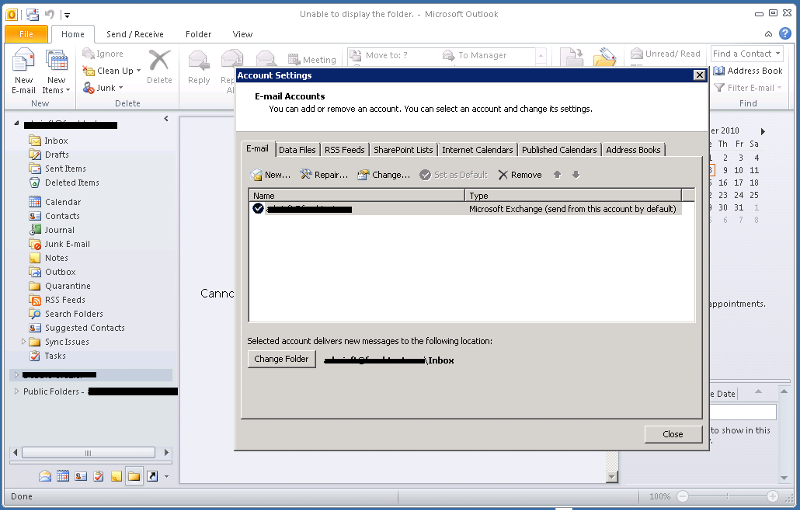Open Clean Up dropdown

111,70
